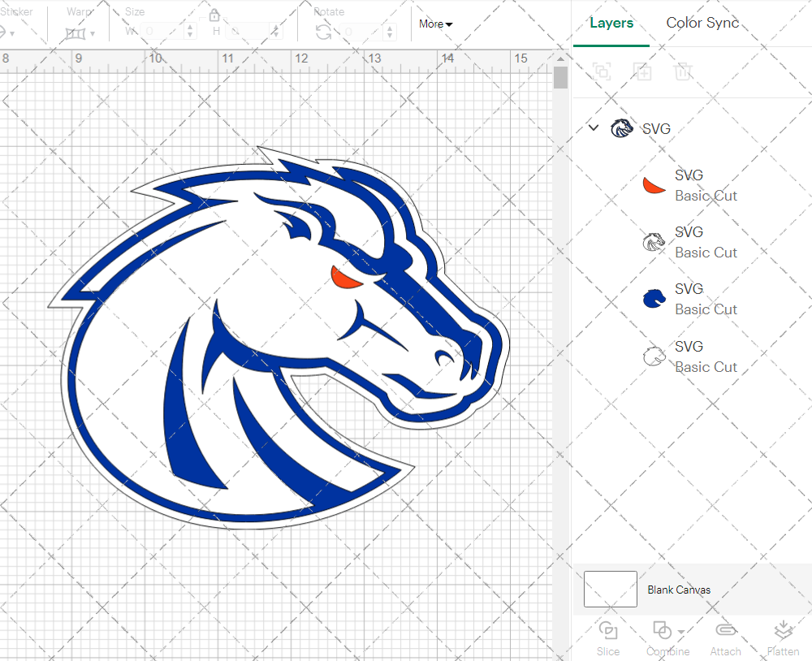Click Basic Cut on the orange layer

click(x=706, y=196)
